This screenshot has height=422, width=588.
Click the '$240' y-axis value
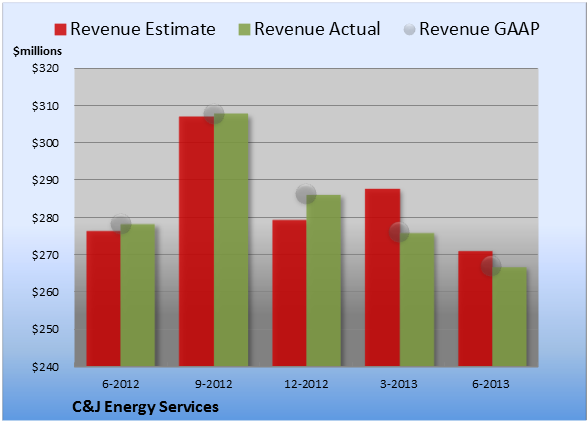[x=45, y=367]
